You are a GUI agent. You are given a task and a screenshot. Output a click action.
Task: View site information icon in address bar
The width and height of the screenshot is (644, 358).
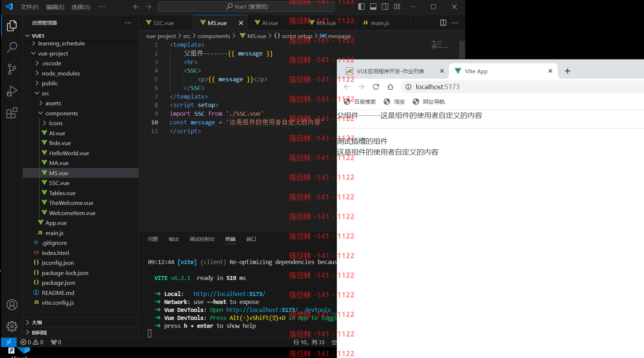(x=408, y=87)
